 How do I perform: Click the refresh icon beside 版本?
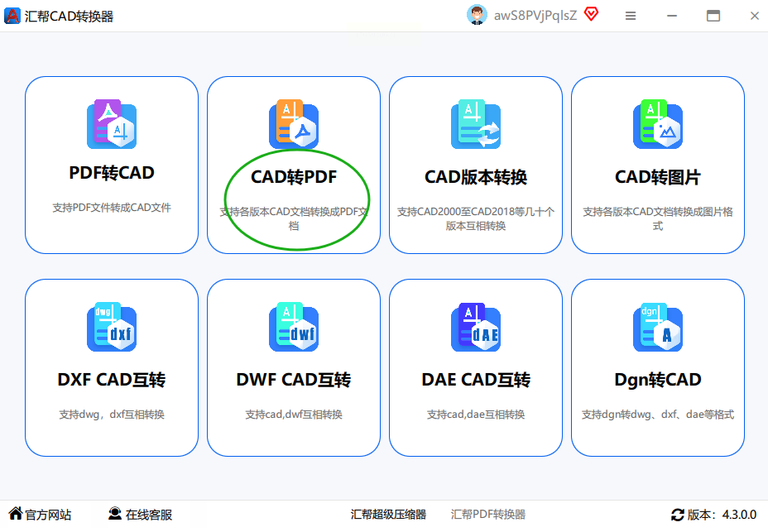pyautogui.click(x=678, y=515)
